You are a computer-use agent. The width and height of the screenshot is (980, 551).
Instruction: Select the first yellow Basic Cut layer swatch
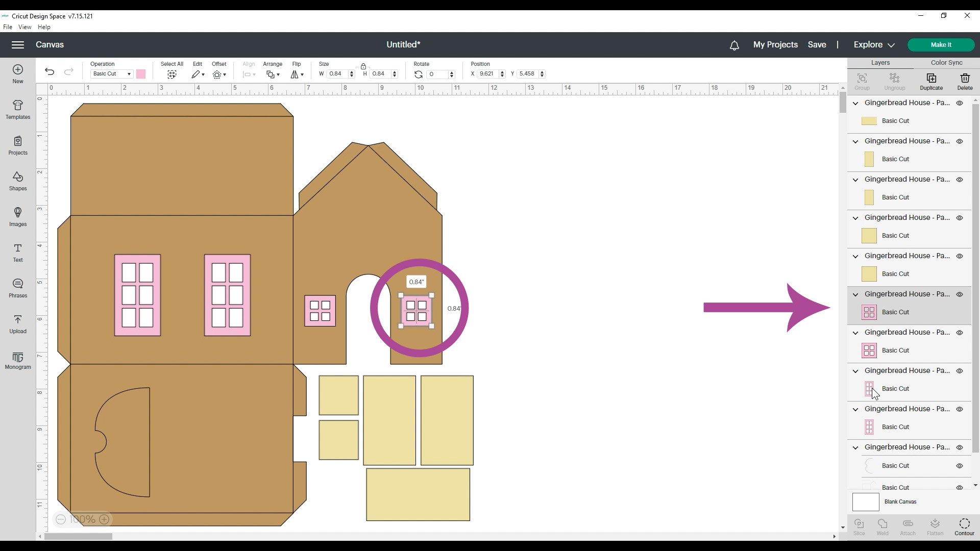(869, 121)
